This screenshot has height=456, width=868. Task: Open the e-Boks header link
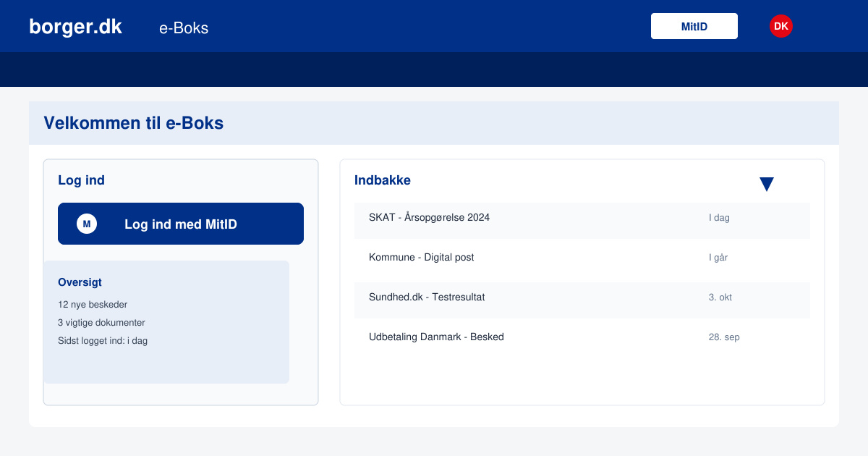coord(184,28)
